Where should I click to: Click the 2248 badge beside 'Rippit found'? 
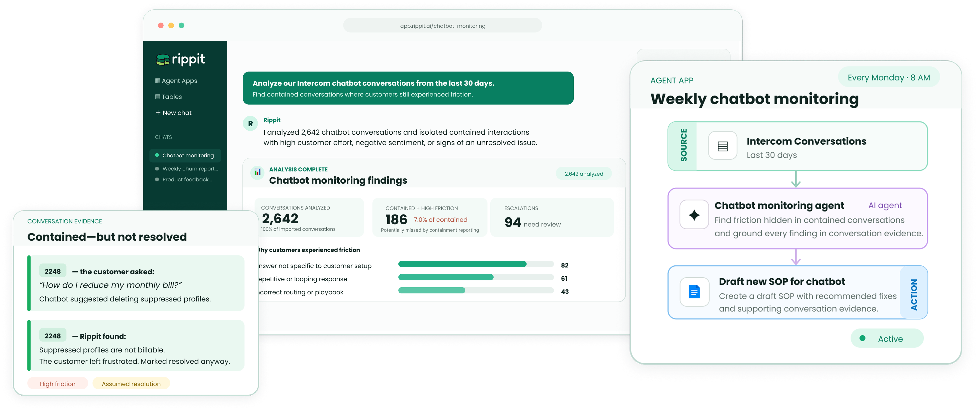[x=53, y=336]
